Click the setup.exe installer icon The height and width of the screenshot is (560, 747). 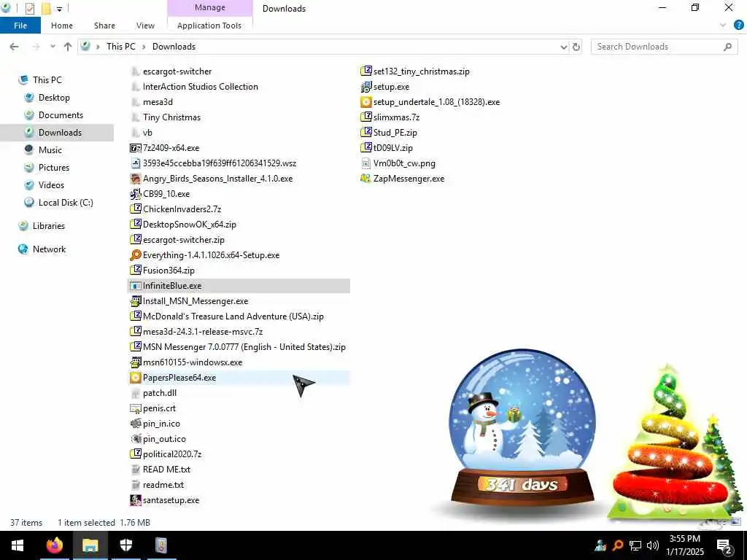click(x=366, y=87)
